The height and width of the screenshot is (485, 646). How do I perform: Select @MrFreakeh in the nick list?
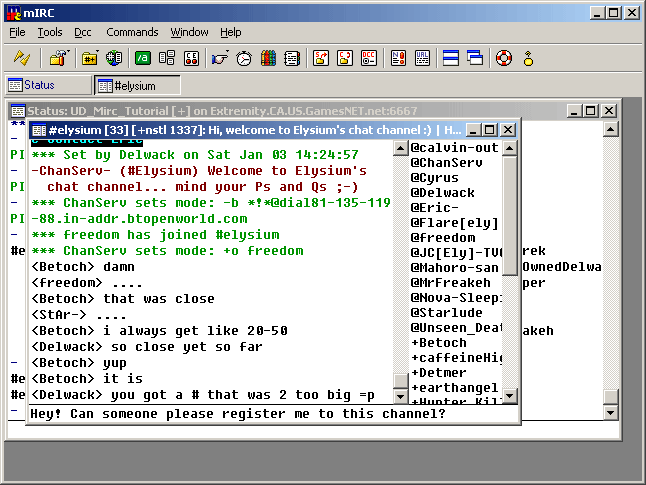pyautogui.click(x=450, y=282)
